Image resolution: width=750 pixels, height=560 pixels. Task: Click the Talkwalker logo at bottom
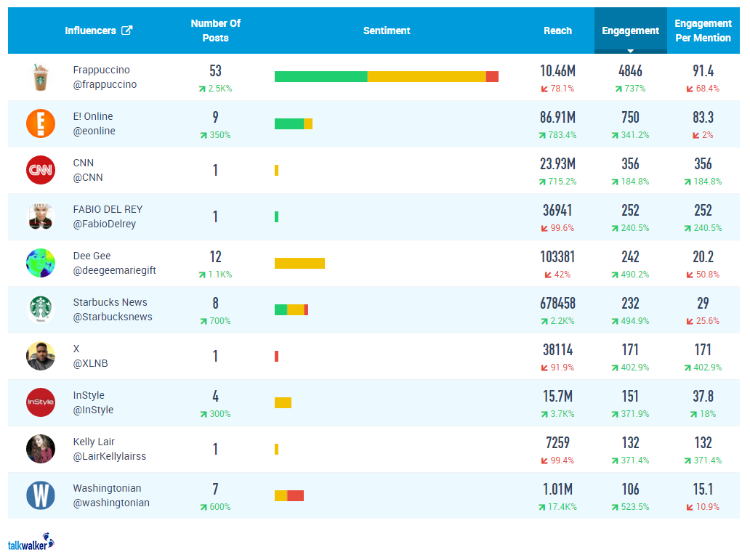[x=31, y=543]
